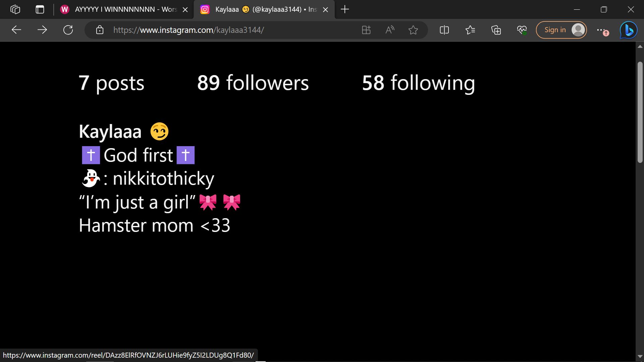Click the page vertical scrollbar thumb
The width and height of the screenshot is (644, 362).
click(640, 112)
